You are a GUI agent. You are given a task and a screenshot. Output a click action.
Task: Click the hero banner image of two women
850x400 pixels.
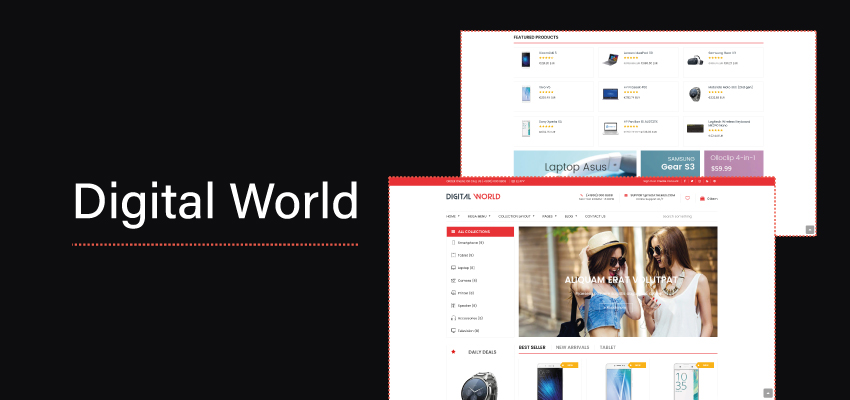point(618,281)
